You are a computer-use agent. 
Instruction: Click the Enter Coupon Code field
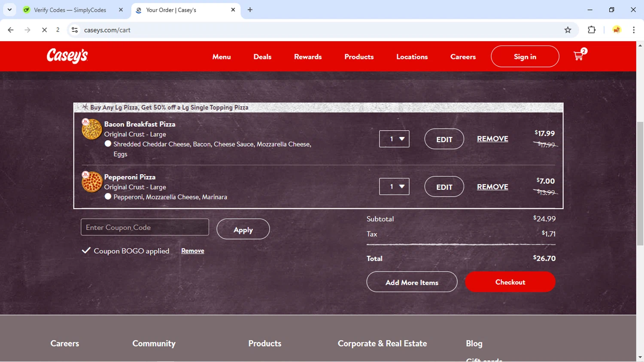pyautogui.click(x=145, y=227)
